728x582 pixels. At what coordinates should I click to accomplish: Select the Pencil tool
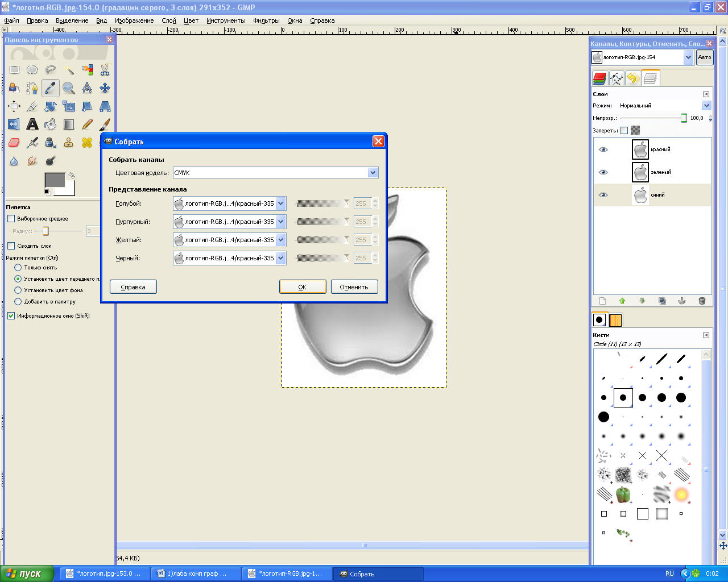[x=87, y=124]
